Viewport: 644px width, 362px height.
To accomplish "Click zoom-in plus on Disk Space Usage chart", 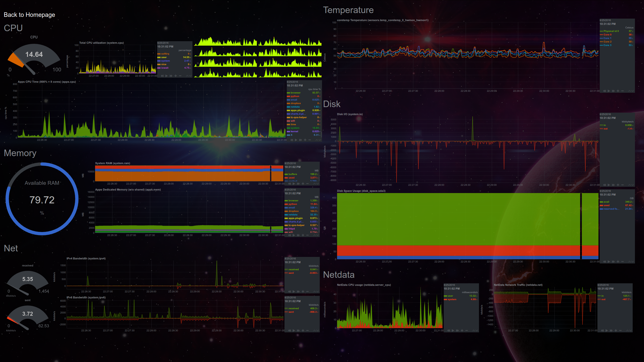I will tap(618, 262).
